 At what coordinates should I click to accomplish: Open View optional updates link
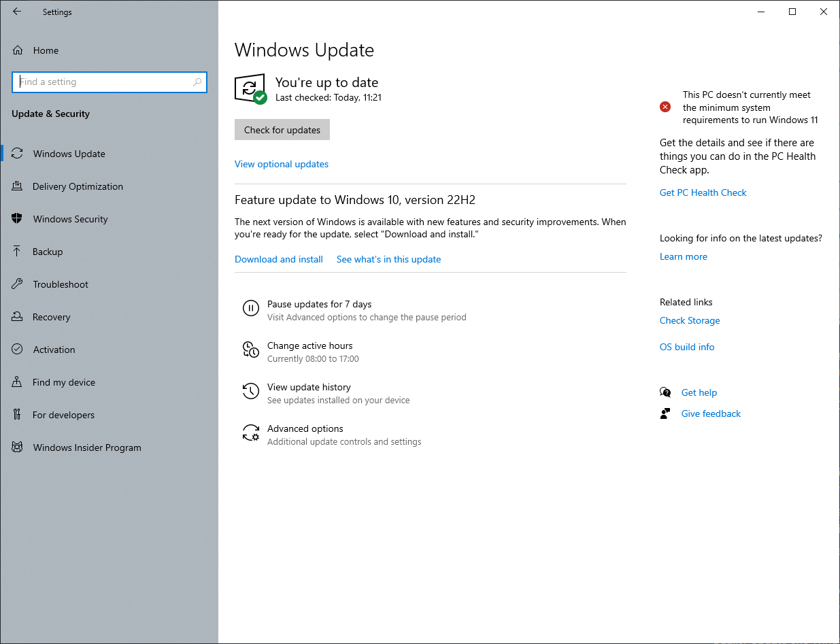coord(282,164)
